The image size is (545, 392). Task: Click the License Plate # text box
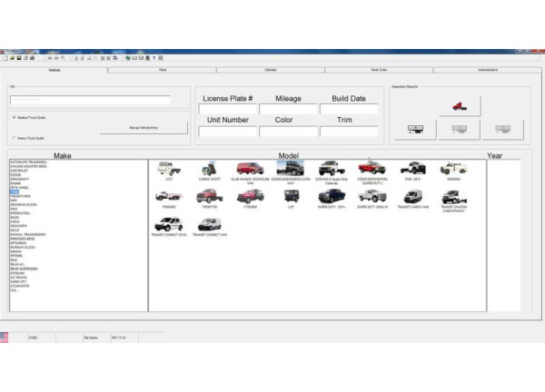[x=227, y=110]
